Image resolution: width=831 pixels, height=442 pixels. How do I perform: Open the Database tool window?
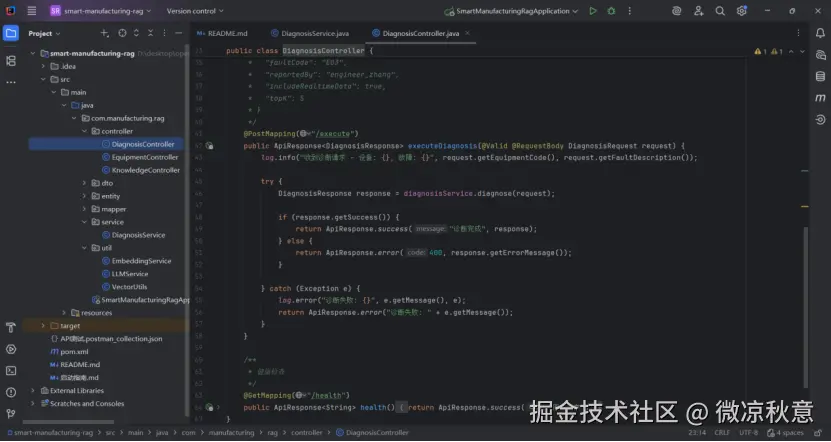[820, 76]
